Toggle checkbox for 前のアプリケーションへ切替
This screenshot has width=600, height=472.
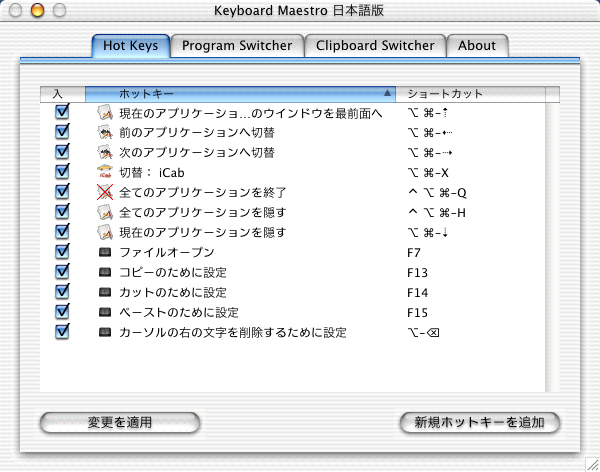point(62,132)
